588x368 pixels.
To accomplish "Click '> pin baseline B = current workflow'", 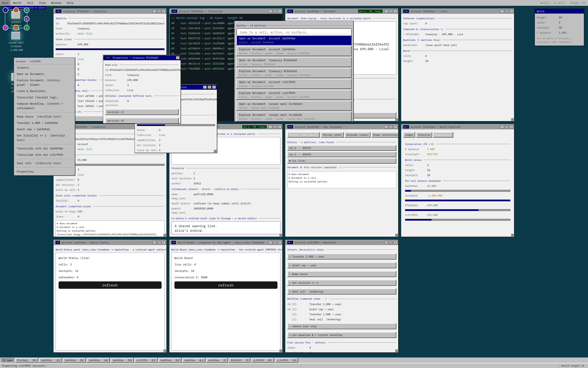I will (x=342, y=335).
